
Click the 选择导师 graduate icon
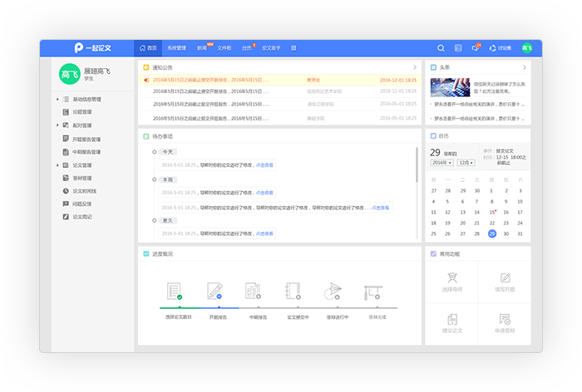pyautogui.click(x=451, y=278)
